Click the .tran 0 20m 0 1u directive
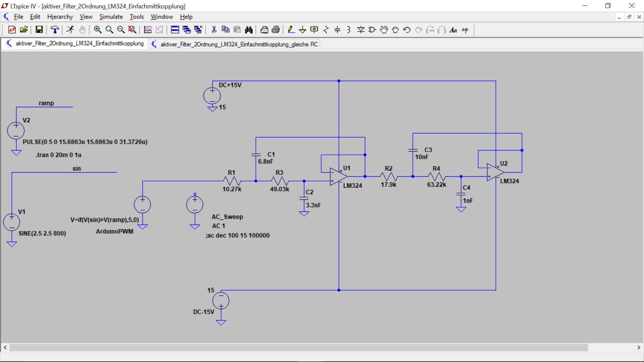644x362 pixels. tap(59, 155)
